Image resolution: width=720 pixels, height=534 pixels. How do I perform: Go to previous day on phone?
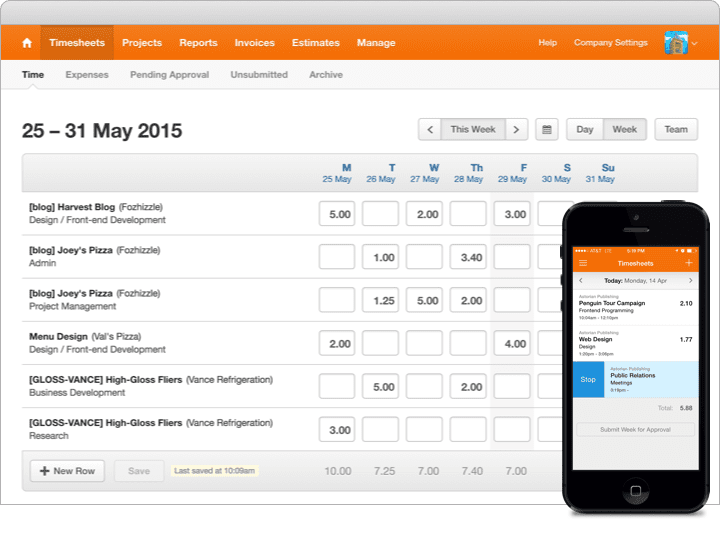click(581, 280)
